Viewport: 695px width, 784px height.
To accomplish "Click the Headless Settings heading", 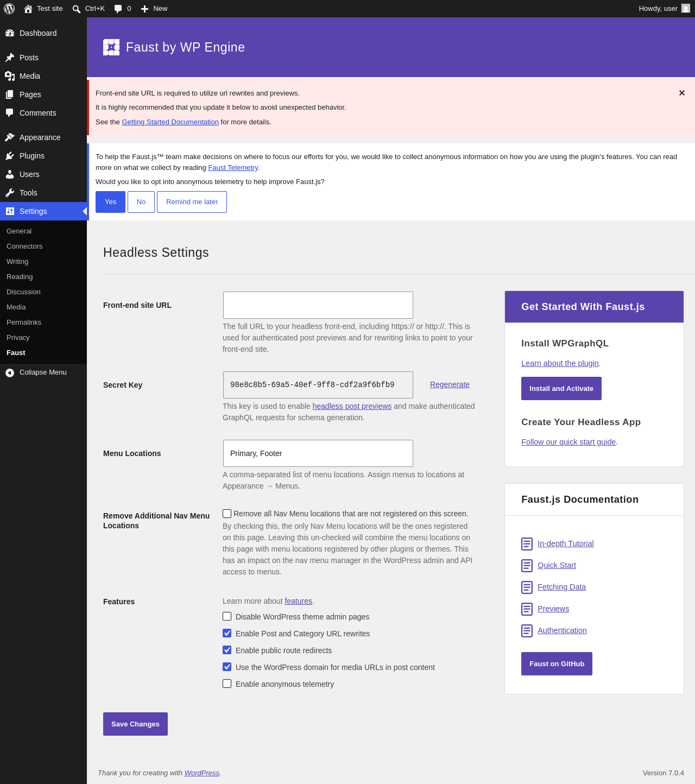I will pos(156,252).
